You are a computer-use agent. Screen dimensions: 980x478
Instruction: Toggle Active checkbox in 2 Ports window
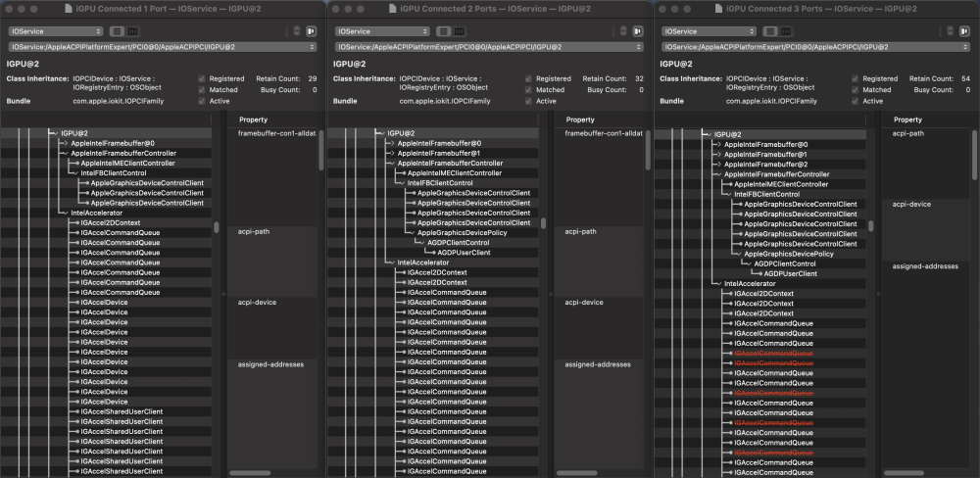(x=528, y=101)
